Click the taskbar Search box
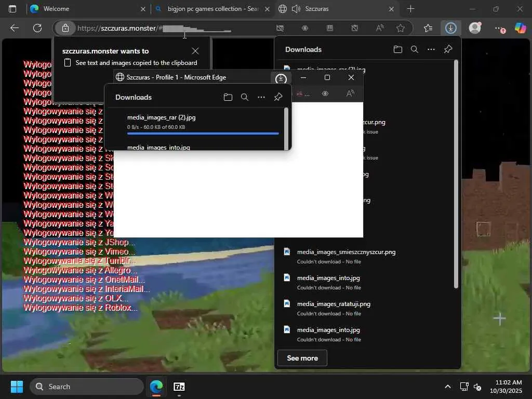 (87, 387)
